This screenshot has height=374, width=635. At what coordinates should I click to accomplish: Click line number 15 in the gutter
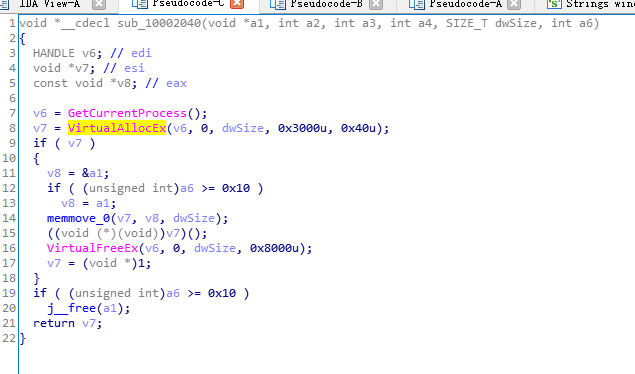(x=9, y=233)
